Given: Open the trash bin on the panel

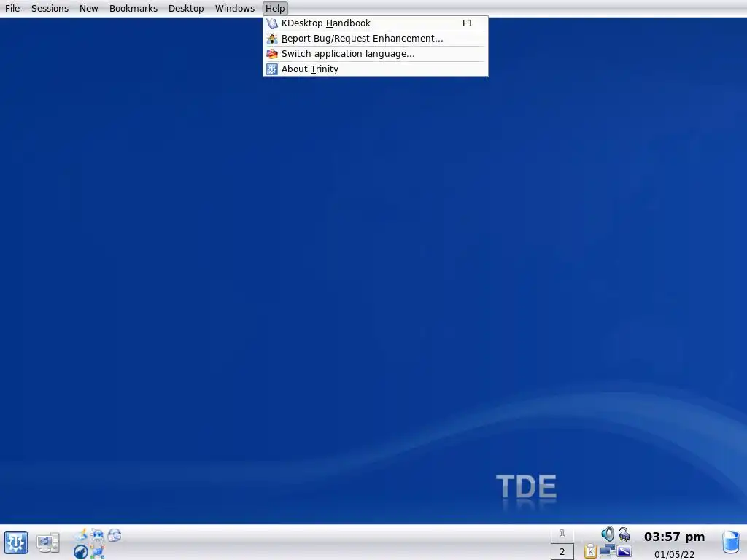Looking at the screenshot, I should point(731,542).
